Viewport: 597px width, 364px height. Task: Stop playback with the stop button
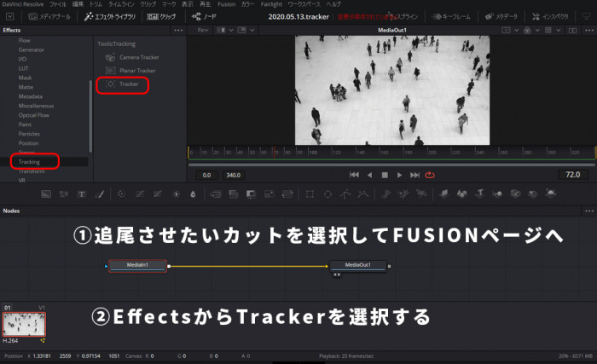[x=385, y=175]
